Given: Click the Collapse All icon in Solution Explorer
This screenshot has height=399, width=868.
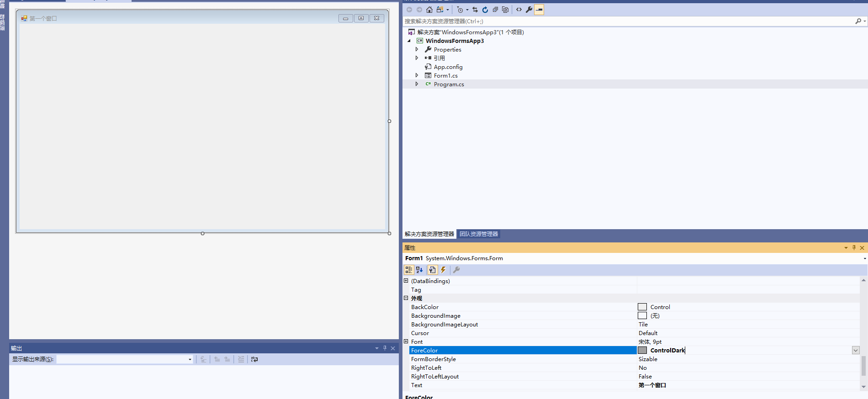Looking at the screenshot, I should pos(495,10).
